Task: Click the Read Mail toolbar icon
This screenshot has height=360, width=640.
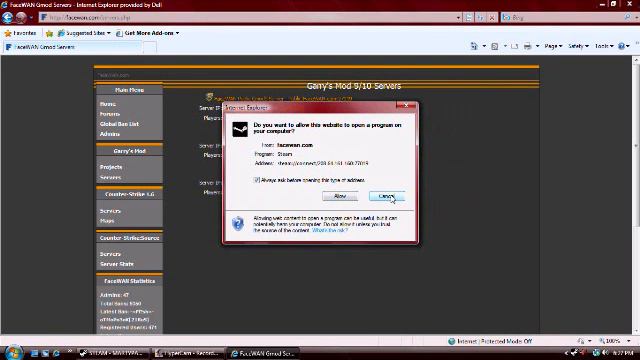Action: coord(514,47)
